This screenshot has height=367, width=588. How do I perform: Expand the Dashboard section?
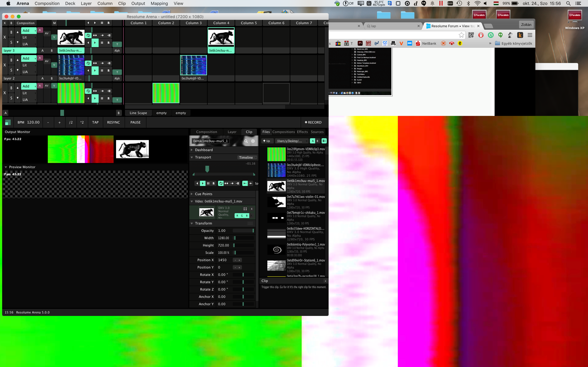click(x=204, y=150)
